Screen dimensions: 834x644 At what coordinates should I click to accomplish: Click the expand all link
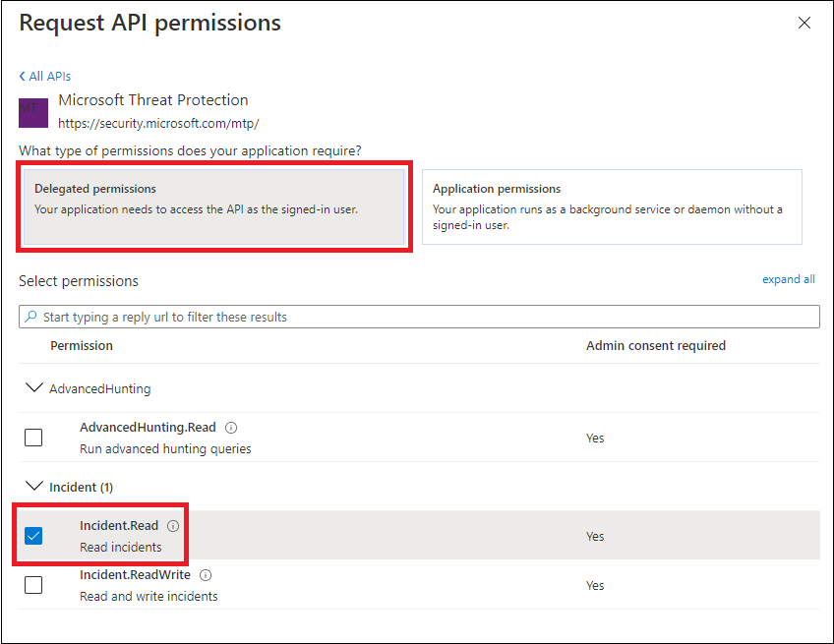(x=788, y=279)
